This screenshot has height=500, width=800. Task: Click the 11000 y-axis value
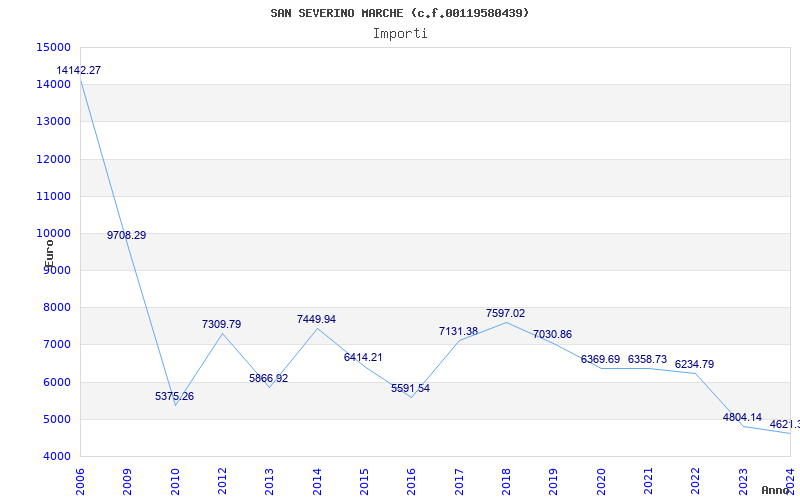pyautogui.click(x=54, y=196)
